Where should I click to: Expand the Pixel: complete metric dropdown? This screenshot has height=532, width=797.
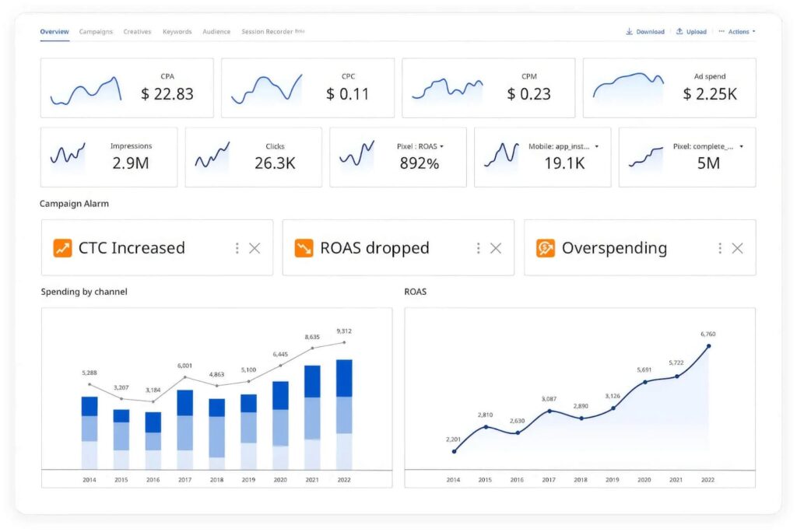point(742,146)
